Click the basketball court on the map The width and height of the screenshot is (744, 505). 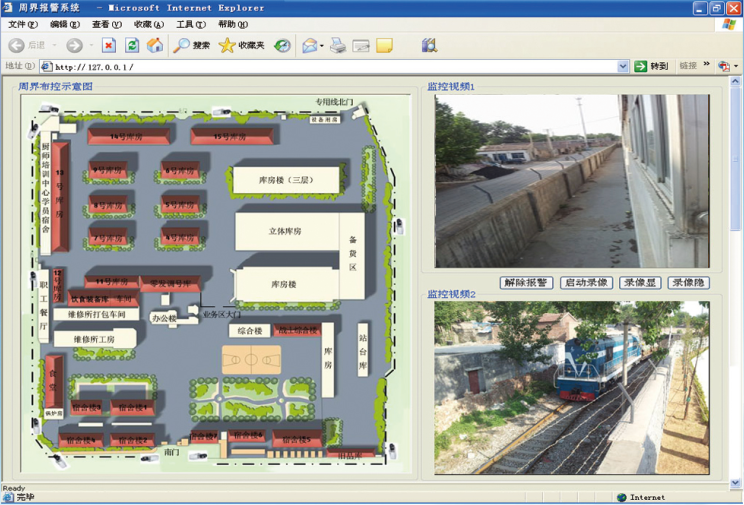coord(251,359)
